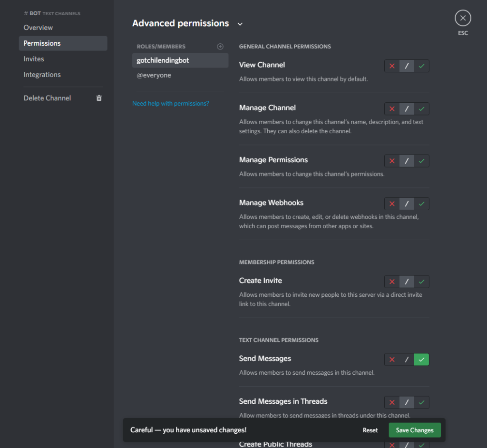The width and height of the screenshot is (487, 448).
Task: Deny View Channel with red X
Action: [x=392, y=66]
